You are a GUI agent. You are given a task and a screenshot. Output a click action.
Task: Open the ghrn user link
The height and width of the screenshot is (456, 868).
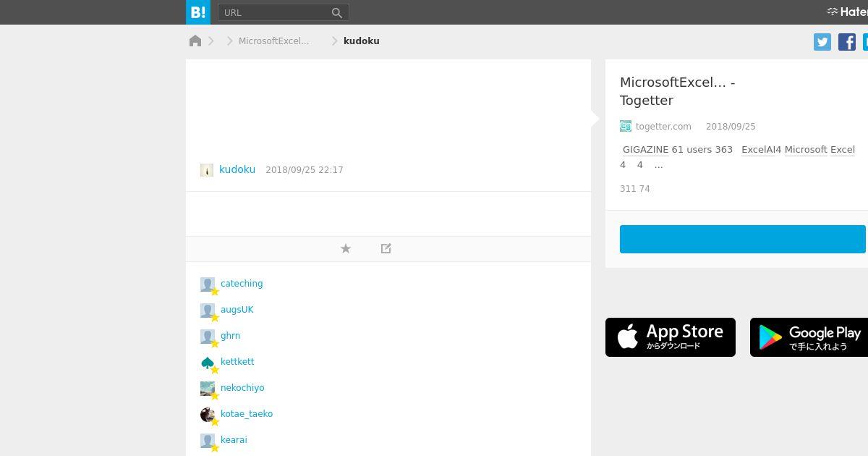[230, 336]
